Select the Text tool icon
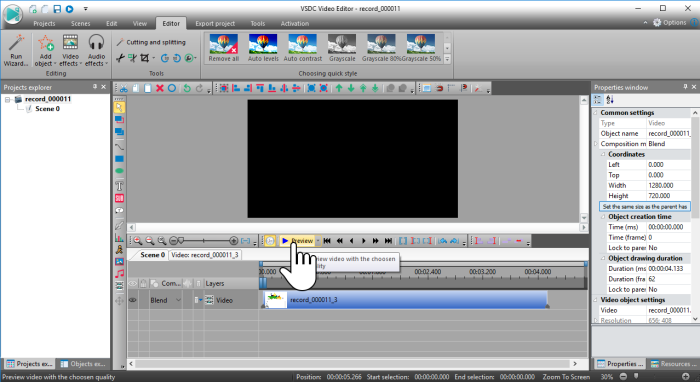The image size is (700, 382). pyautogui.click(x=119, y=186)
